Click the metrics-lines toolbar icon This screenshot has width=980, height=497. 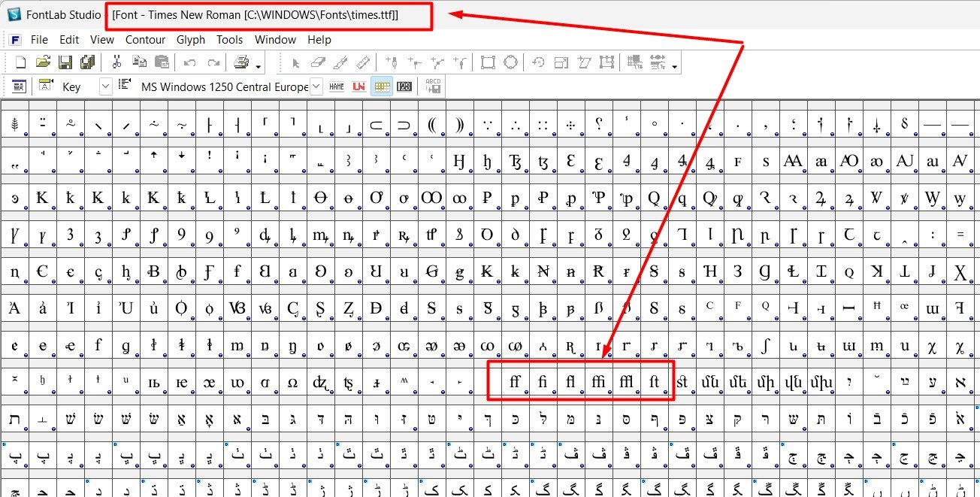click(x=657, y=62)
